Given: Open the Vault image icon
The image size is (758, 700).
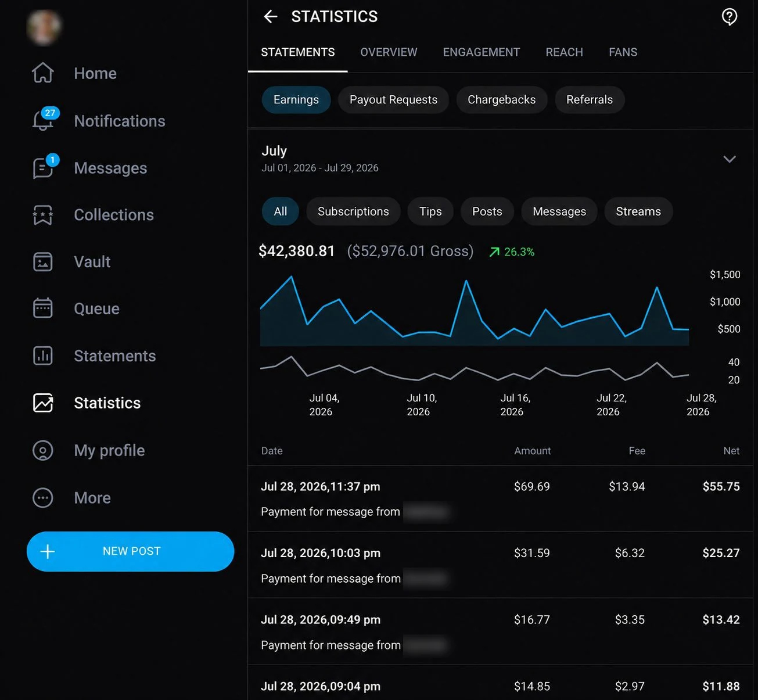Looking at the screenshot, I should (43, 262).
